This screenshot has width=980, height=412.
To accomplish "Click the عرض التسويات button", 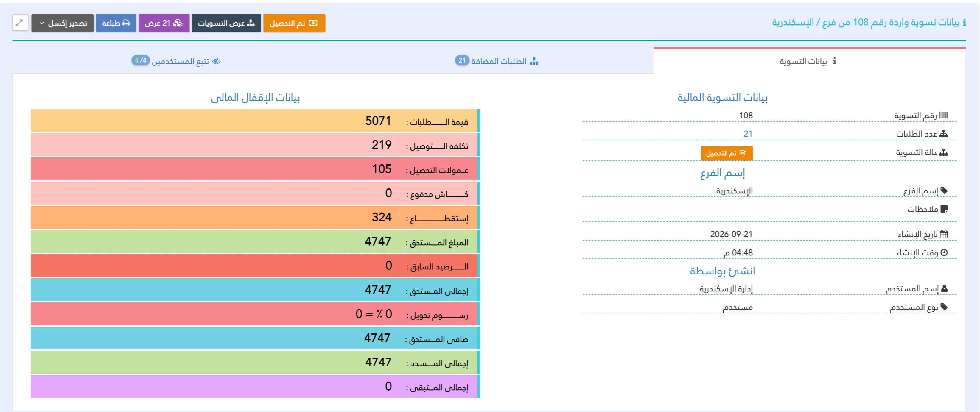I will (x=226, y=23).
